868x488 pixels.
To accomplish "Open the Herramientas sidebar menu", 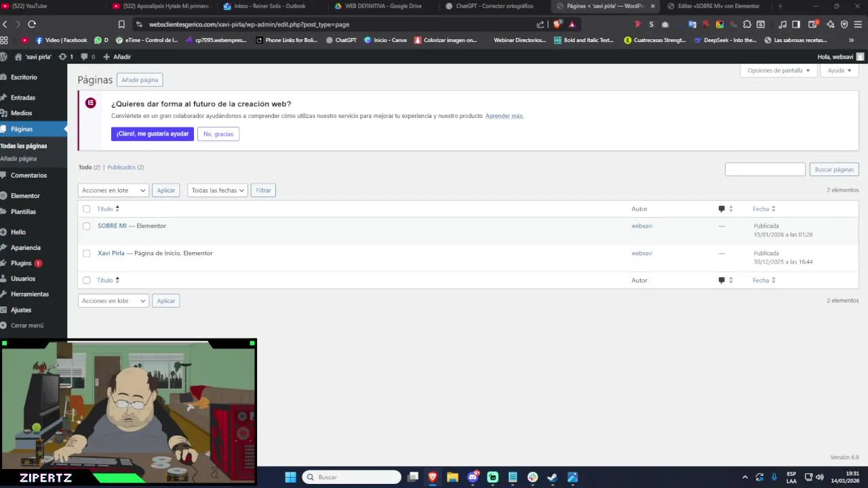I will (x=29, y=294).
